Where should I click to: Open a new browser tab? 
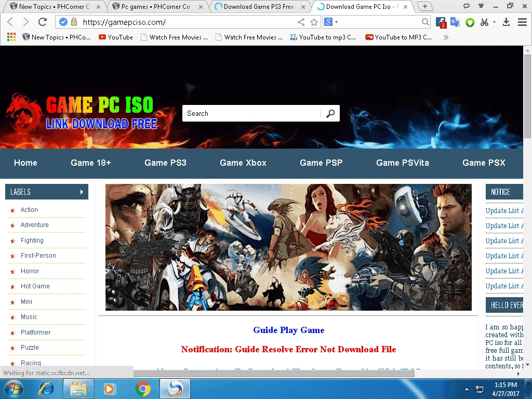(x=424, y=6)
